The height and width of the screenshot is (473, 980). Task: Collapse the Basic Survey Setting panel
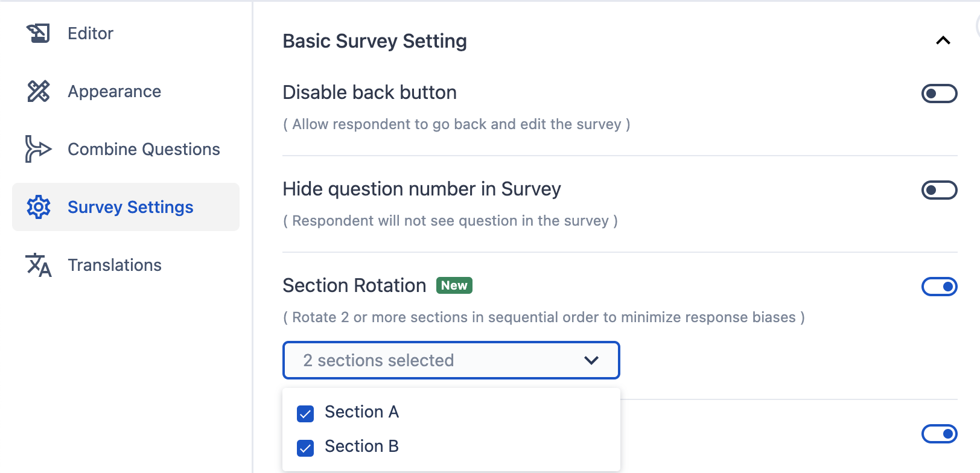click(x=943, y=40)
